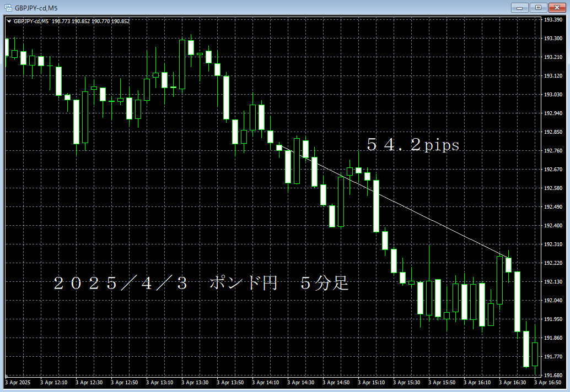Select the 2025/4/3 ポンド円 5分足 text label
The width and height of the screenshot is (570, 392).
coord(201,284)
